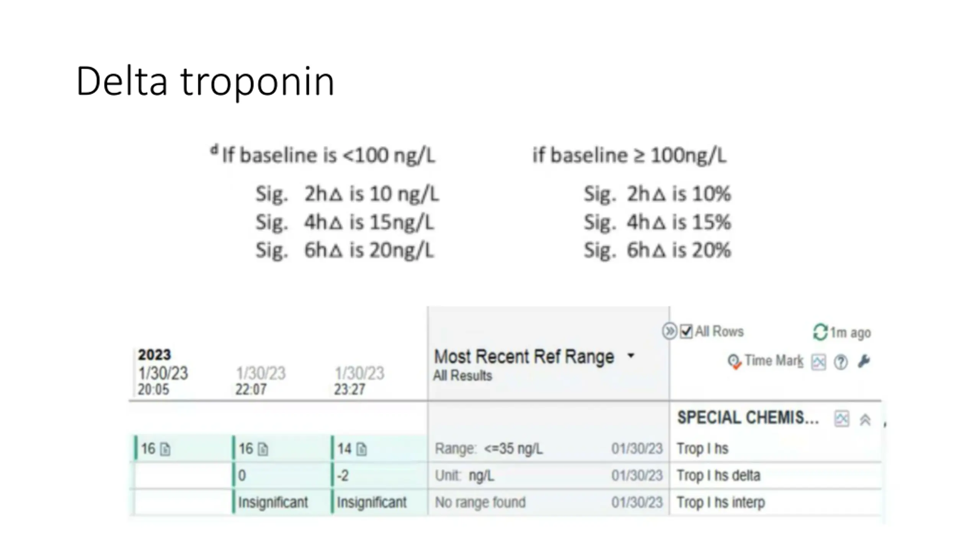Open graph icon next to Time Mark
980x551 pixels.
click(818, 362)
